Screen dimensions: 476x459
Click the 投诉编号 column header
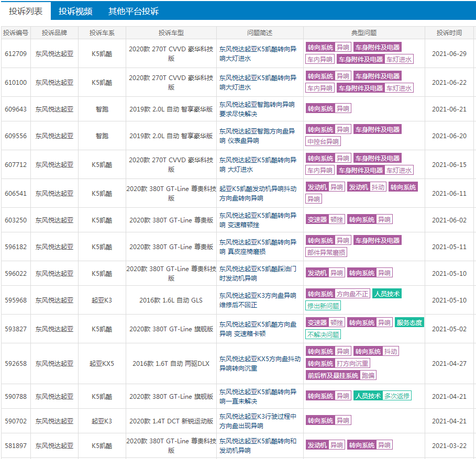[16, 32]
